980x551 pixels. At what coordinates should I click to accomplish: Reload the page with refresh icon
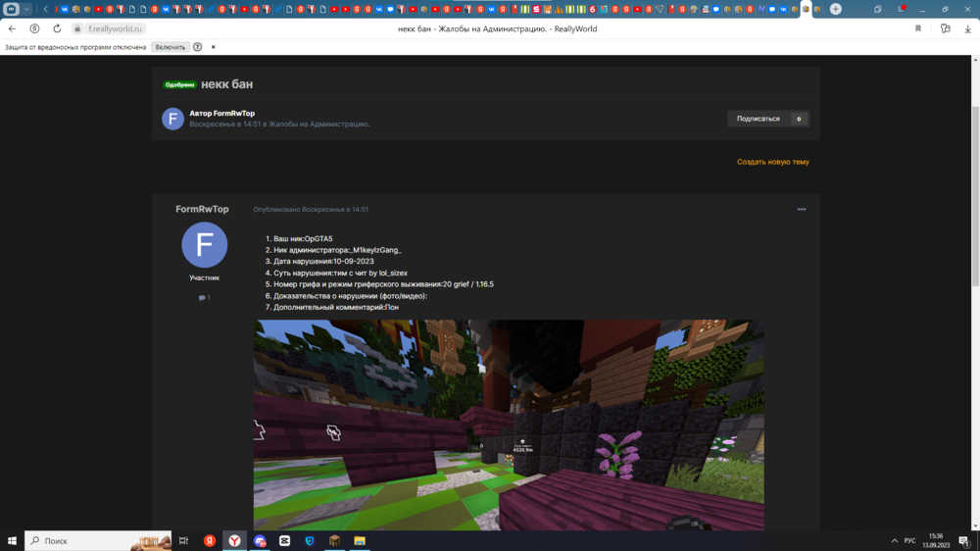[x=57, y=28]
